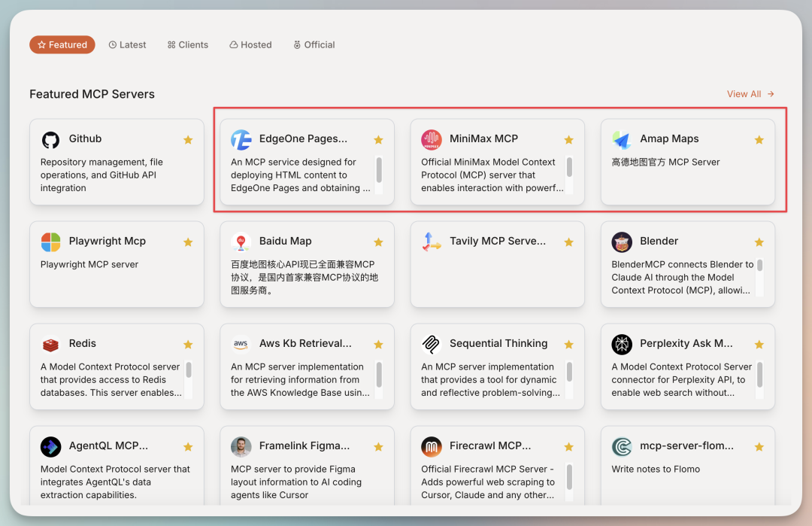Click star icon on Aws Kb Retrieval card

pyautogui.click(x=378, y=345)
